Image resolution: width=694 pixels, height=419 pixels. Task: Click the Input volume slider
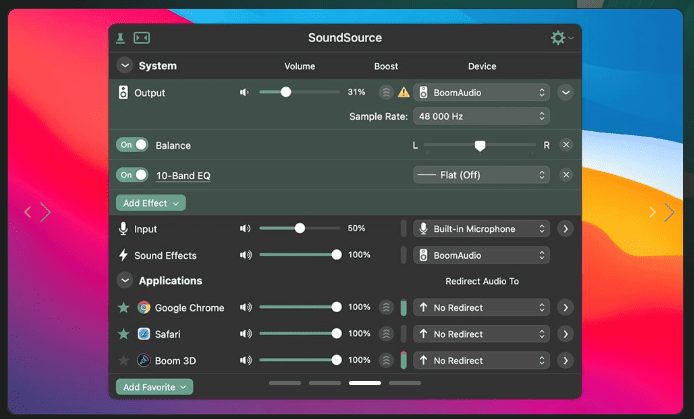[x=300, y=228]
